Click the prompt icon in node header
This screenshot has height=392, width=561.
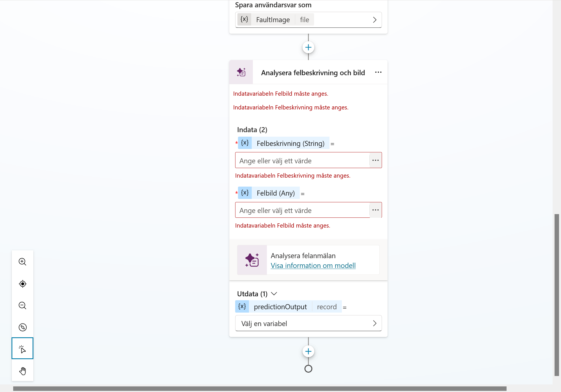[241, 72]
